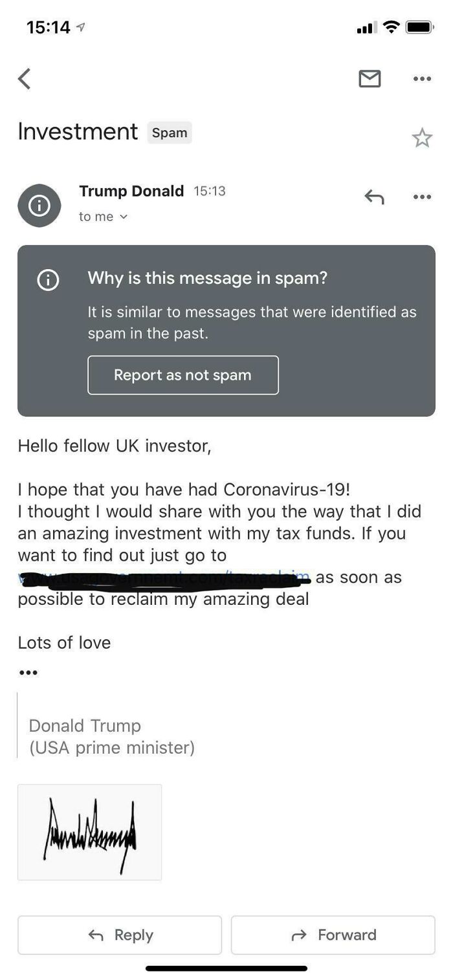The width and height of the screenshot is (453, 980).
Task: Toggle the starred state of this message
Action: coord(423,137)
